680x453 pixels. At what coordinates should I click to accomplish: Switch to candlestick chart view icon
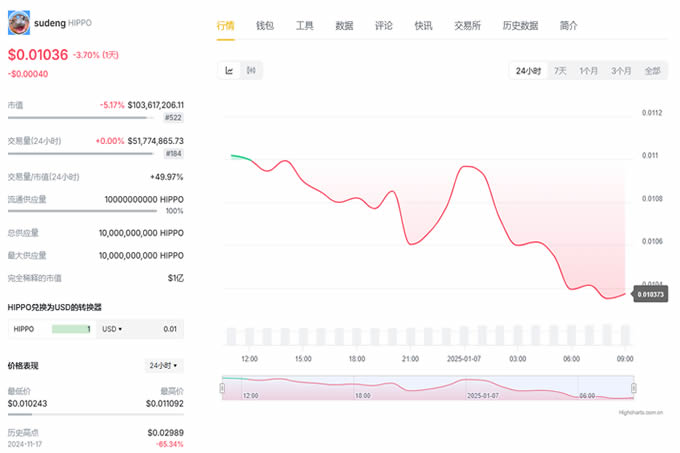(x=250, y=70)
